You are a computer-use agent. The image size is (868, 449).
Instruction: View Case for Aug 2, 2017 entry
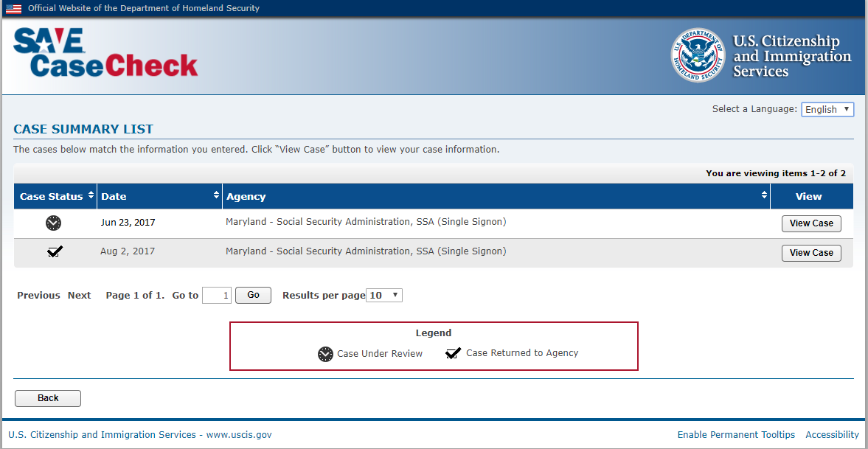811,253
